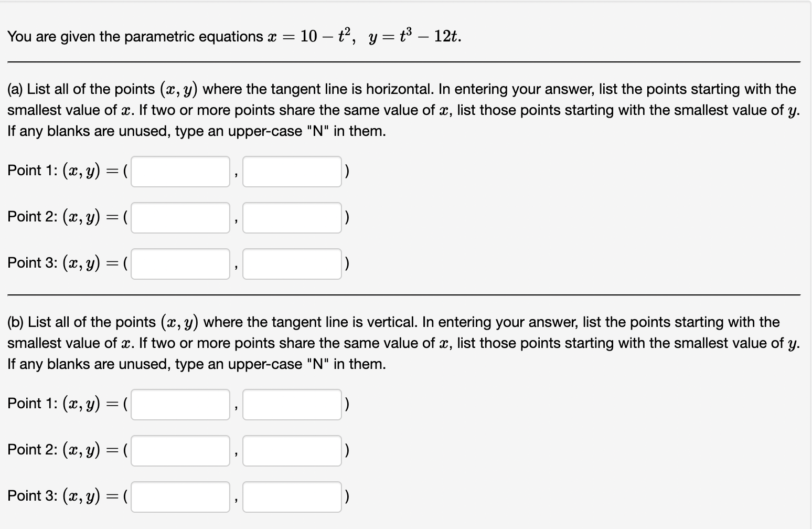Click the y-coordinate field for Point 2 in part (a)
Image resolution: width=812 pixels, height=529 pixels.
coord(292,217)
